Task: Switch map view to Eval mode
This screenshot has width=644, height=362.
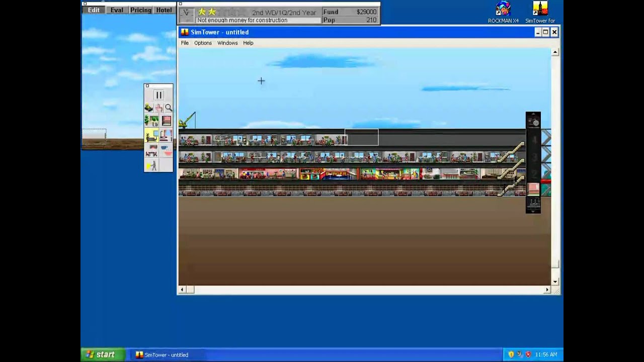Action: pos(117,10)
